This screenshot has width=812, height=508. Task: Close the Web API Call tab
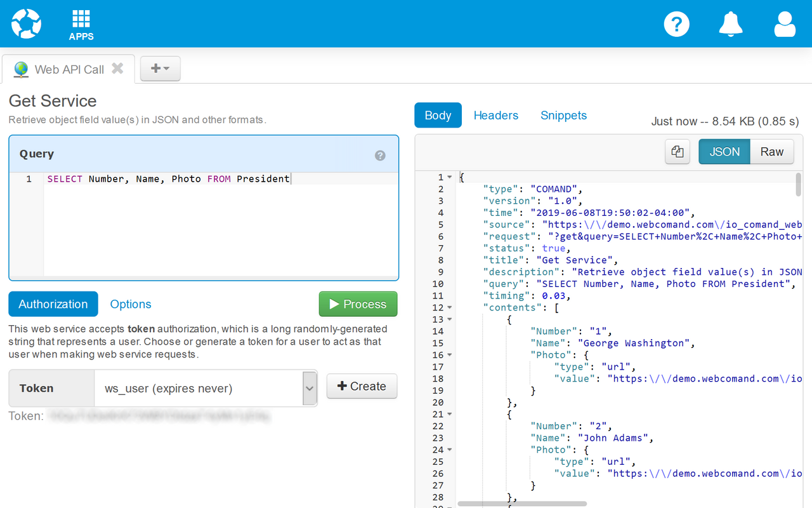point(117,69)
